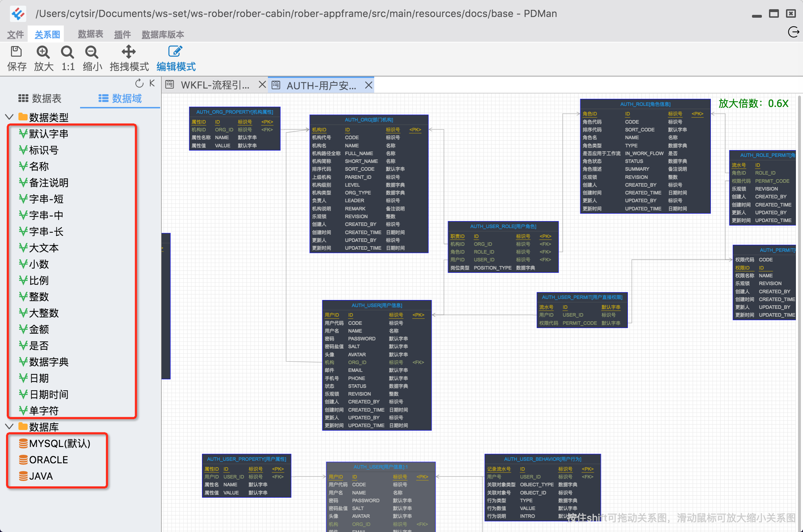
Task: Click the logout icon at top right
Action: (x=793, y=32)
